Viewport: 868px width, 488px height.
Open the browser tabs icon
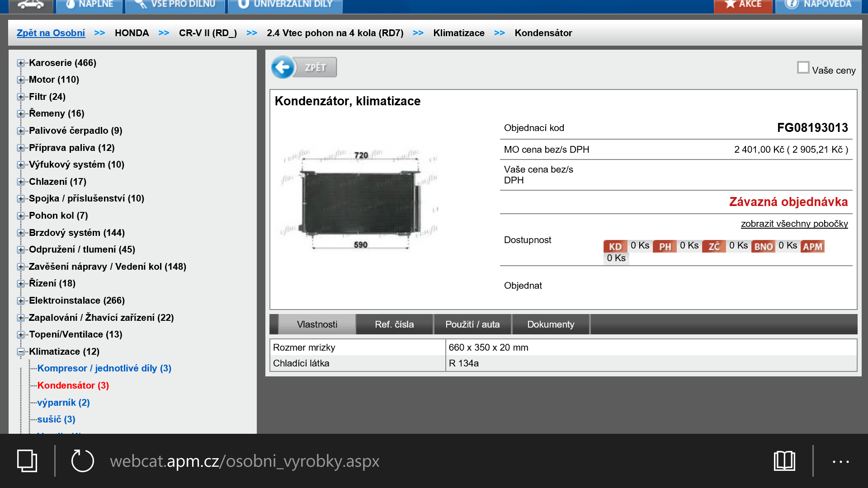(27, 461)
